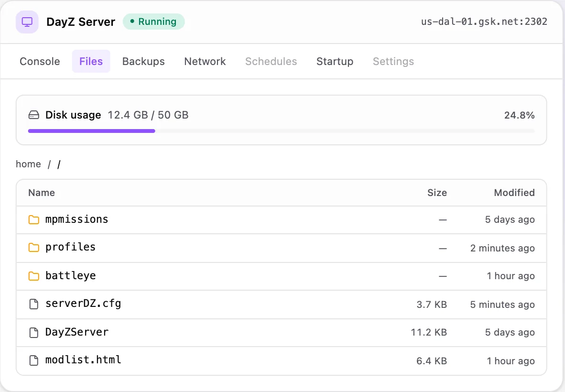
Task: Select the Files tab
Action: tap(91, 61)
